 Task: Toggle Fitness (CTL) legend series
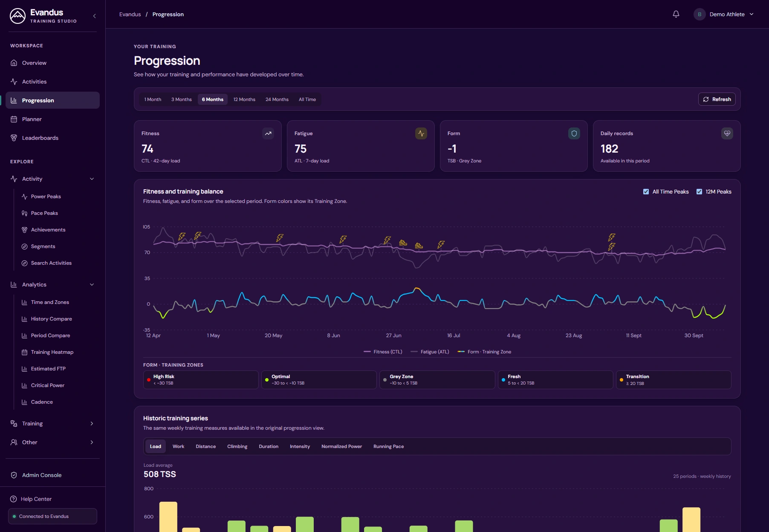coord(383,352)
